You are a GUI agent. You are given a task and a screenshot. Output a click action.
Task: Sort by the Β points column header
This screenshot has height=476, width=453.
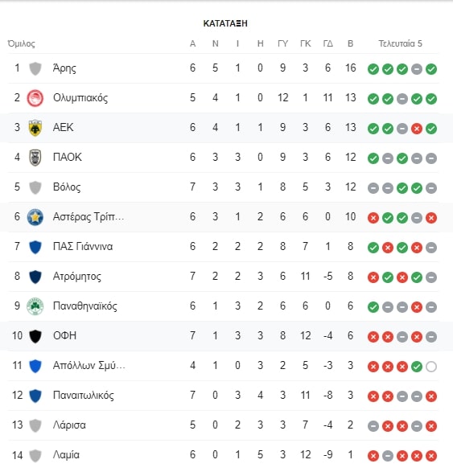tap(350, 43)
